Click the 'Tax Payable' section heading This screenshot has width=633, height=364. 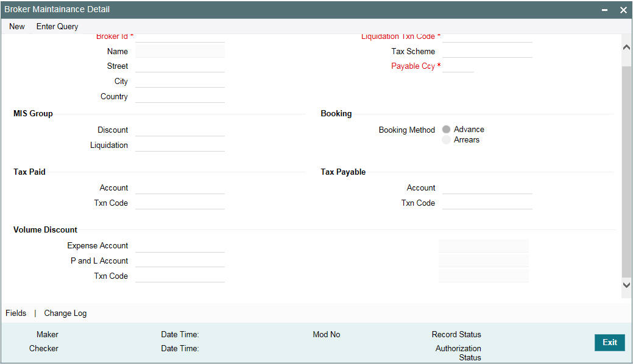tap(343, 172)
